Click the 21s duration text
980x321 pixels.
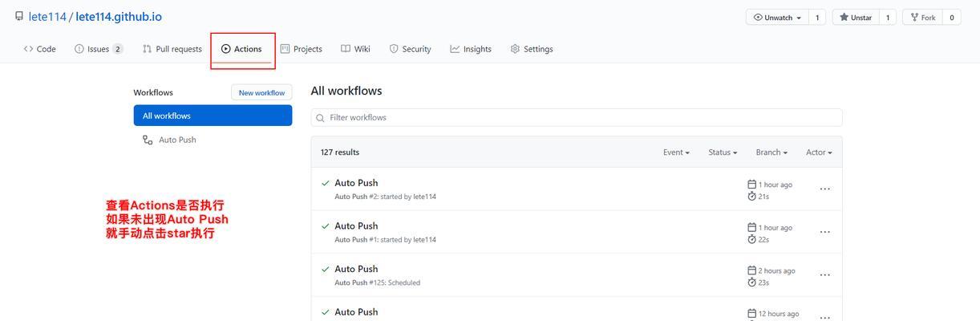(x=764, y=197)
